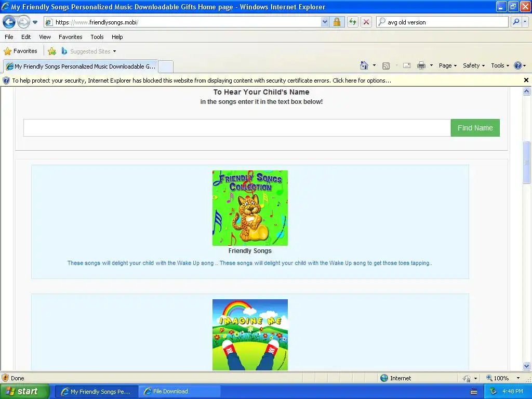The height and width of the screenshot is (399, 532).
Task: Open the File menu
Action: 9,37
